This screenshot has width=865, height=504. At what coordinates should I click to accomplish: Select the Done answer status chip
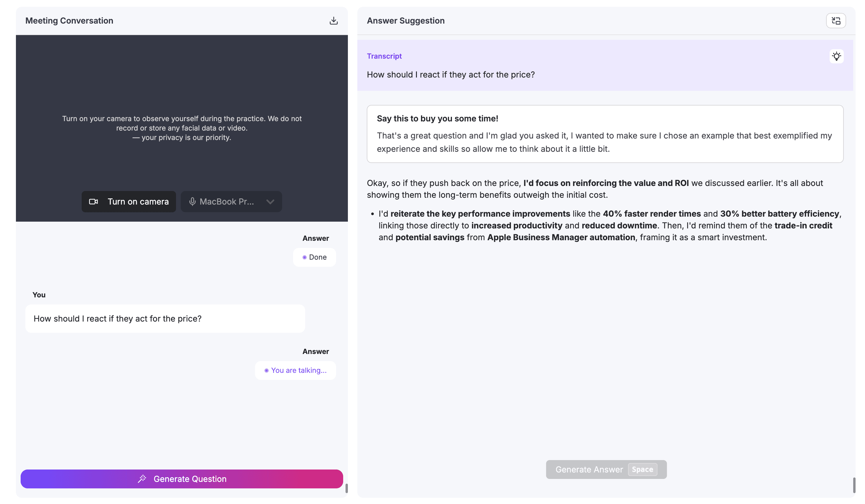click(x=314, y=257)
